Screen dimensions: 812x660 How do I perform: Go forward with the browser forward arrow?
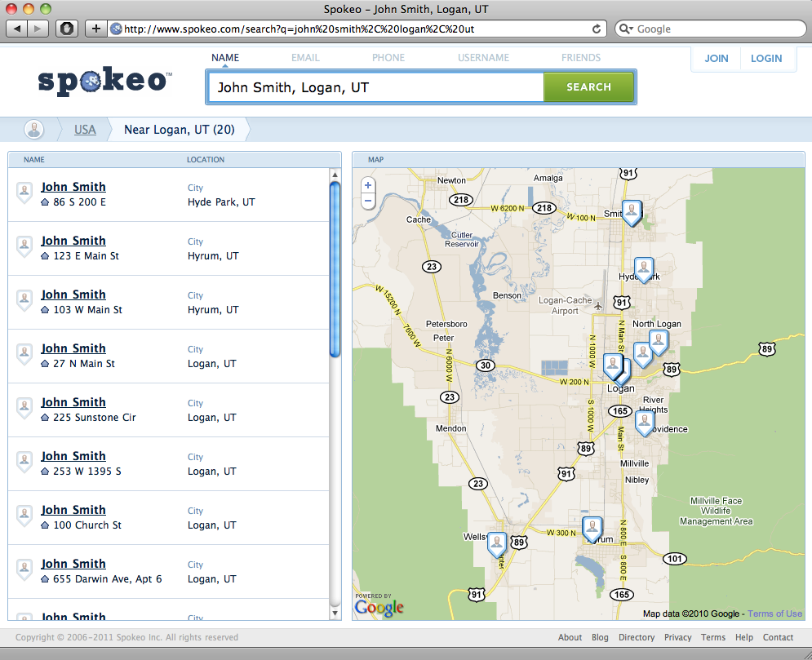click(38, 29)
